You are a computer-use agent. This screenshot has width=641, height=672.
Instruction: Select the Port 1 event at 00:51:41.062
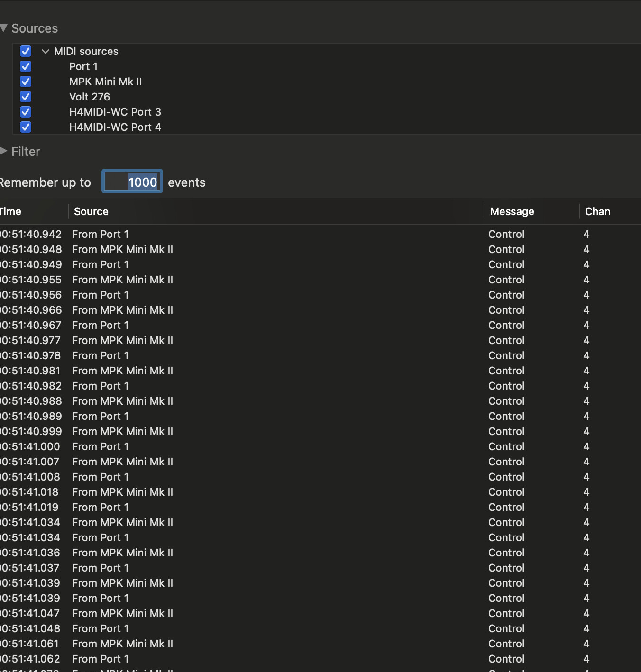[101, 659]
